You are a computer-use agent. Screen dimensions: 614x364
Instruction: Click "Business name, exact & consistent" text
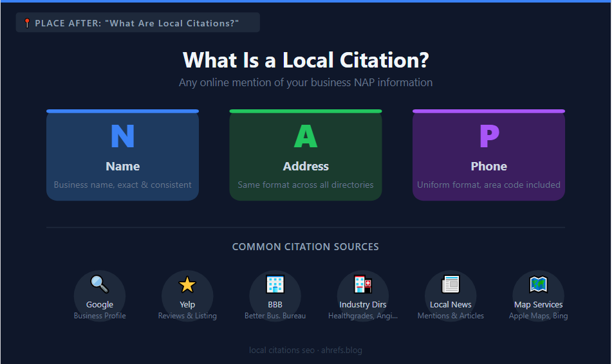pos(122,185)
